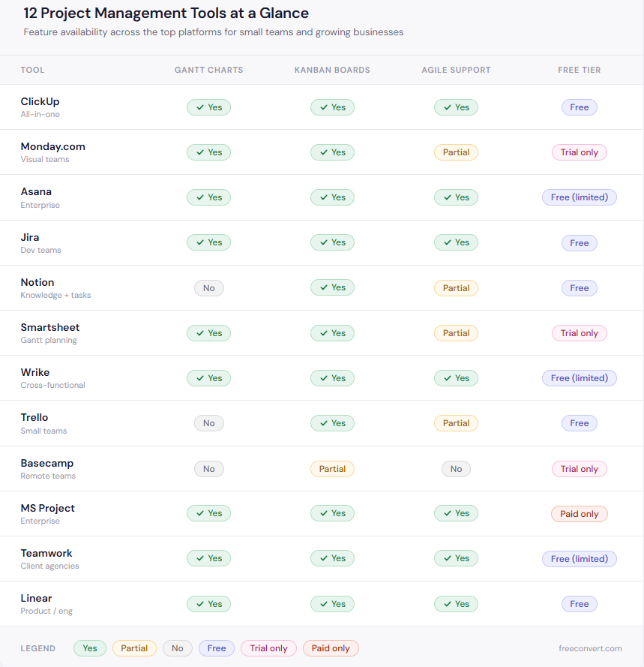Click Smartsheet's Trial only badge

click(x=580, y=333)
